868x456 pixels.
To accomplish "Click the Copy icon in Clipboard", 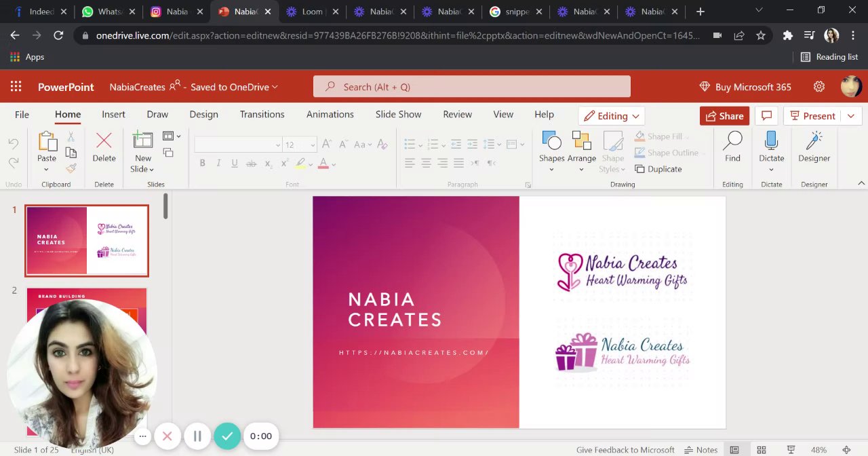I will pos(71,153).
